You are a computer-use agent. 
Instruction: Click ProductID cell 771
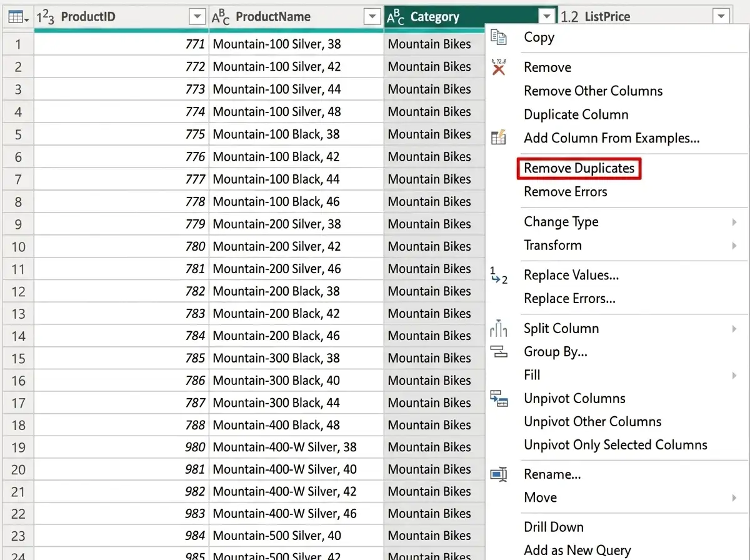coord(121,44)
